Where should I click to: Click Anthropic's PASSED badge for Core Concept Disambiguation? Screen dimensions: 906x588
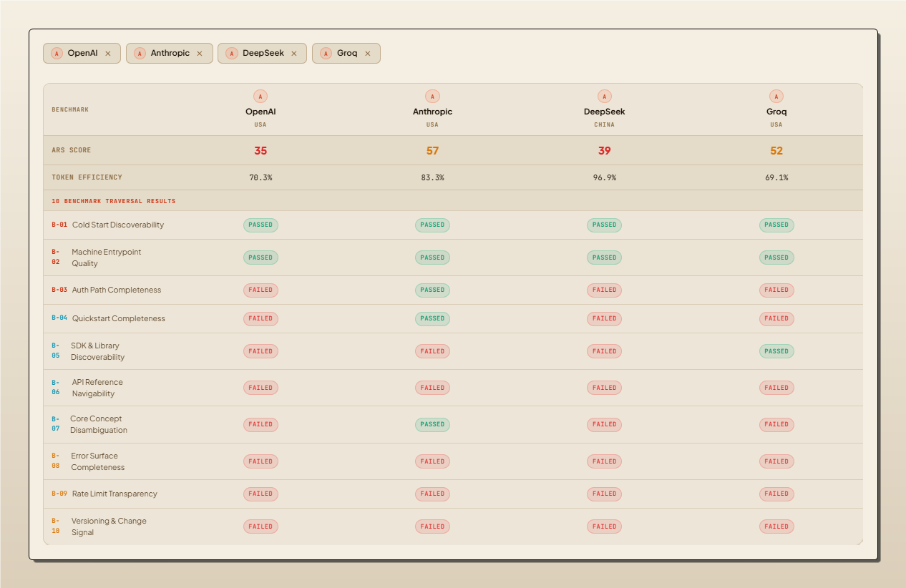(432, 424)
